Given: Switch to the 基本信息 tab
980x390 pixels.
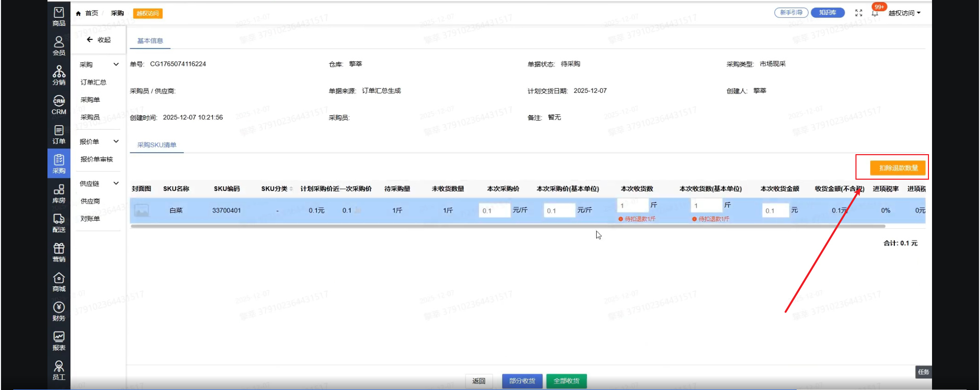Looking at the screenshot, I should point(150,41).
